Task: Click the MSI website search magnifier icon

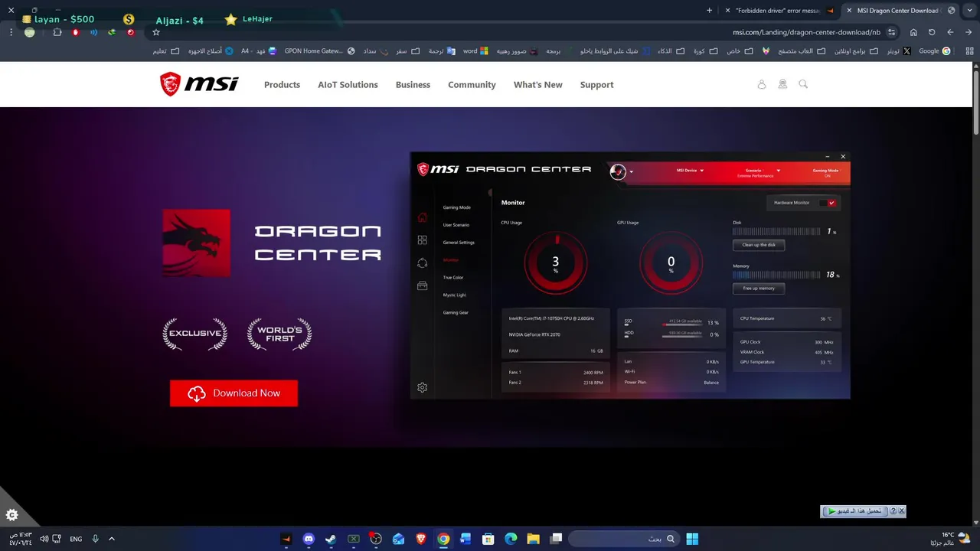Action: [803, 84]
